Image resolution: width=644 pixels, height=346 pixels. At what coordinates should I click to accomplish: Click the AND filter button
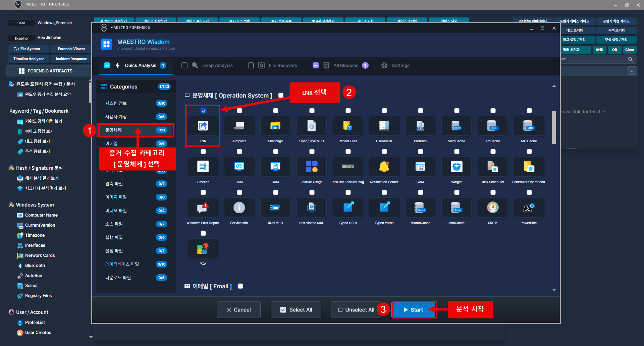[599, 50]
